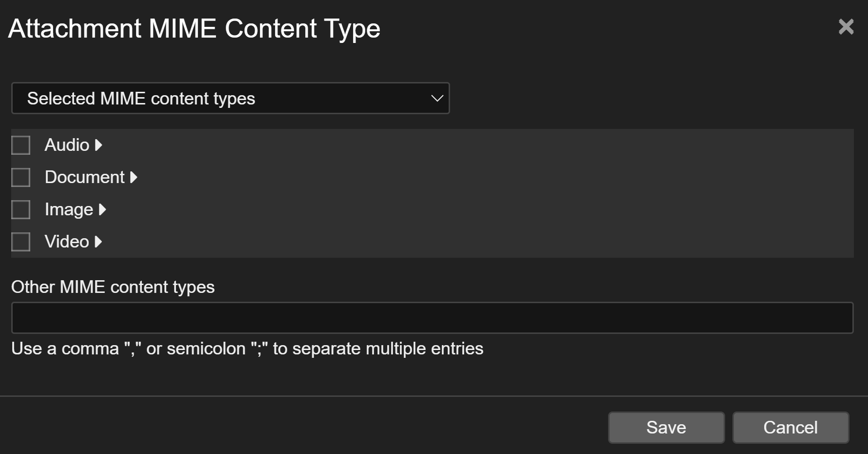
Task: Open the Selected MIME content types dropdown
Action: [x=230, y=99]
